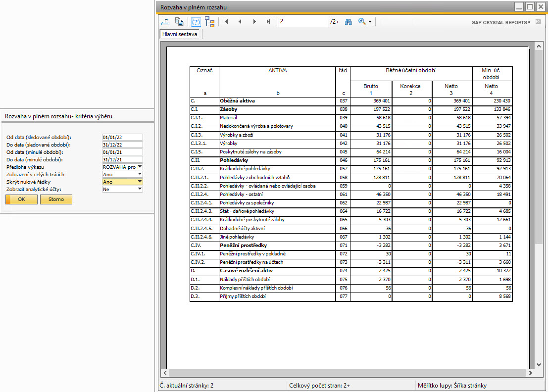Image resolution: width=549 pixels, height=392 pixels.
Task: Click the 'Oběžná aktiva' row label
Action: (x=237, y=101)
